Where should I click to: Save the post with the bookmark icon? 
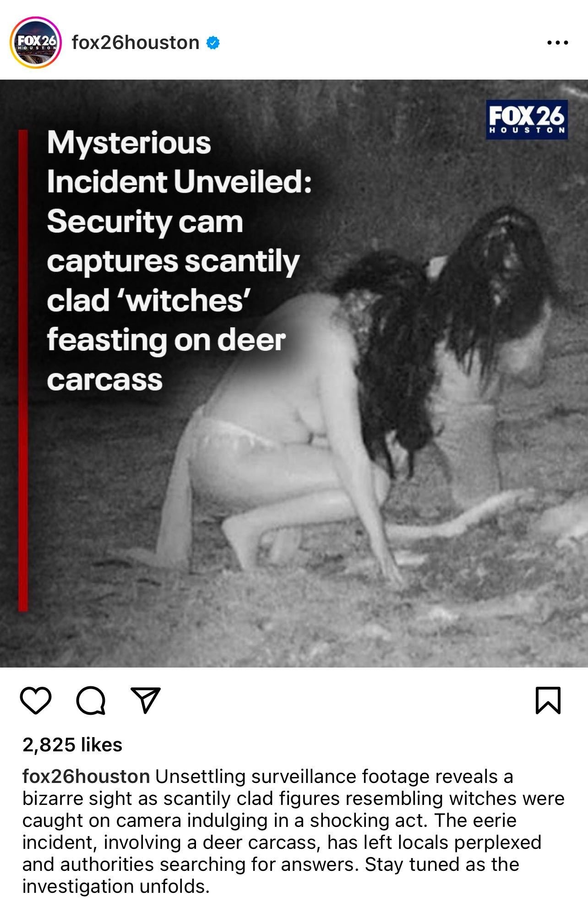(x=548, y=700)
